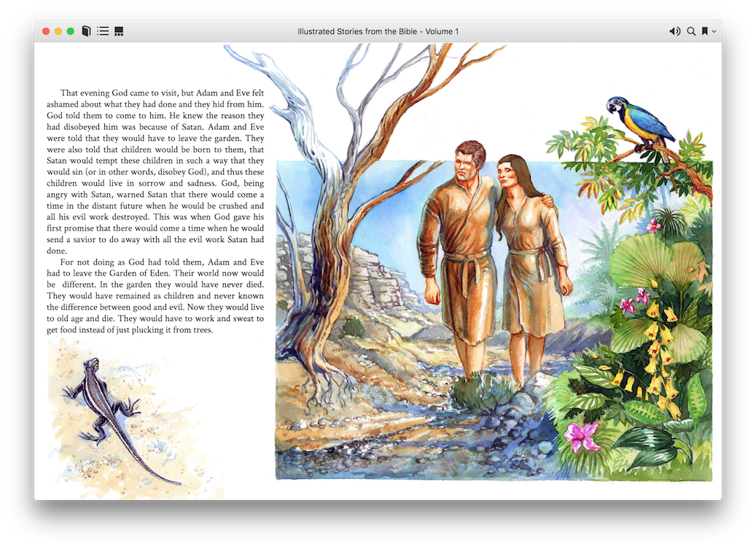This screenshot has height=549, width=756.
Task: Click the Adam and Eve illustration
Action: pos(494,262)
